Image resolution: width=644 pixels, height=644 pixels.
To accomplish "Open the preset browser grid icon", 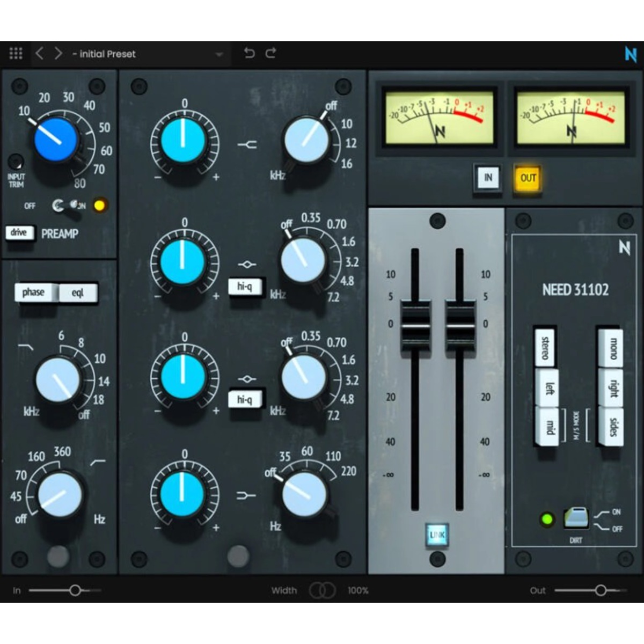I will click(x=16, y=54).
